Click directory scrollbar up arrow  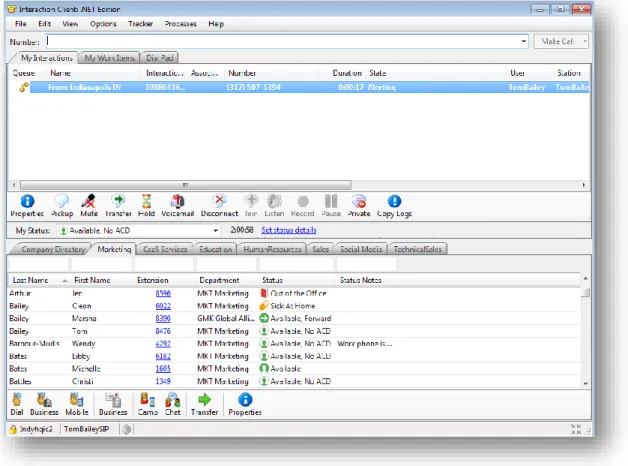click(586, 278)
